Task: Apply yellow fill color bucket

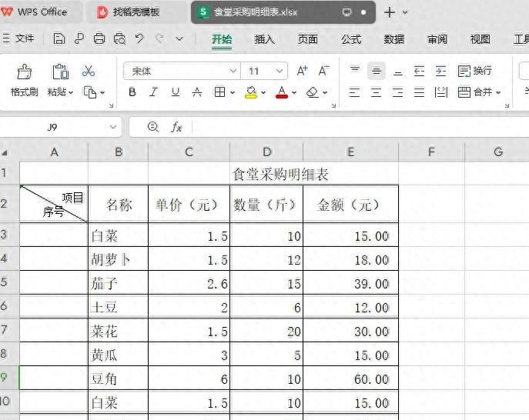Action: (x=251, y=92)
